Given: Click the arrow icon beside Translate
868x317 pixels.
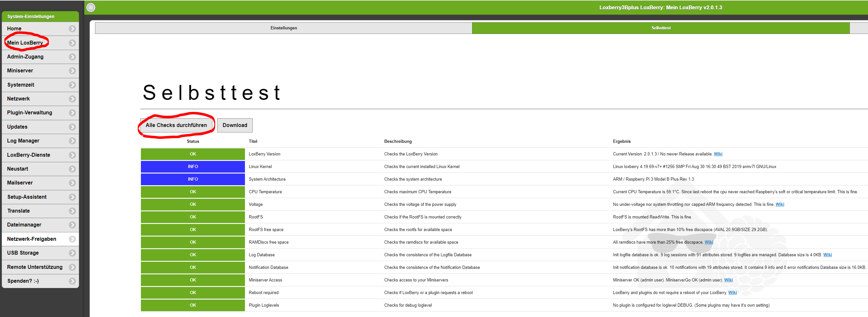Looking at the screenshot, I should (72, 211).
